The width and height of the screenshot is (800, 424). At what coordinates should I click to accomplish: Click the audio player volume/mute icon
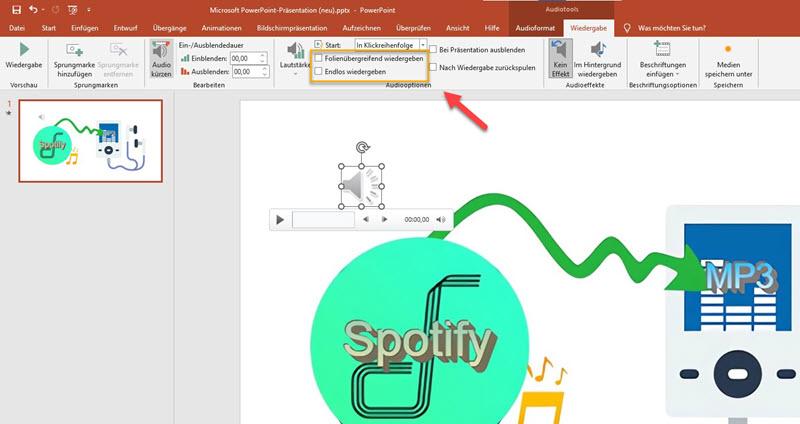point(441,219)
